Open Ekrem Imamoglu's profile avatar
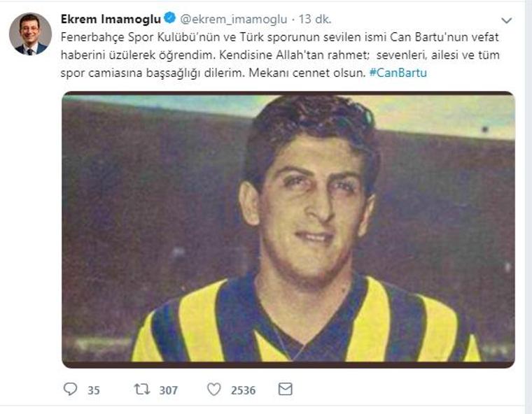 30,34
